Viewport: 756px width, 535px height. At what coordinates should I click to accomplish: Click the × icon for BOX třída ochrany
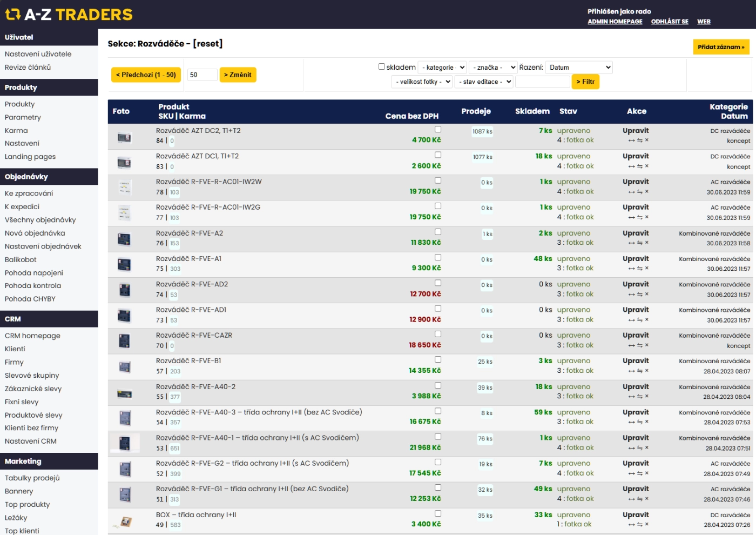pyautogui.click(x=646, y=525)
